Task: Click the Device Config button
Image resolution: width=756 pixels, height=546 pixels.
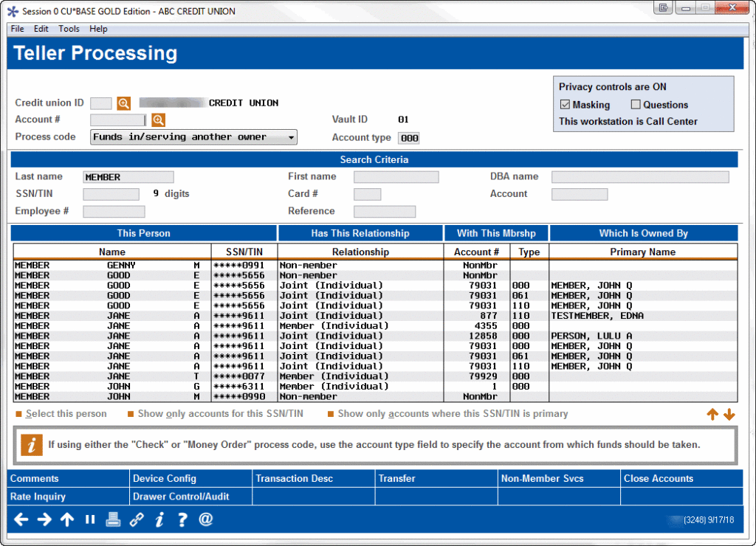Action: [191, 479]
